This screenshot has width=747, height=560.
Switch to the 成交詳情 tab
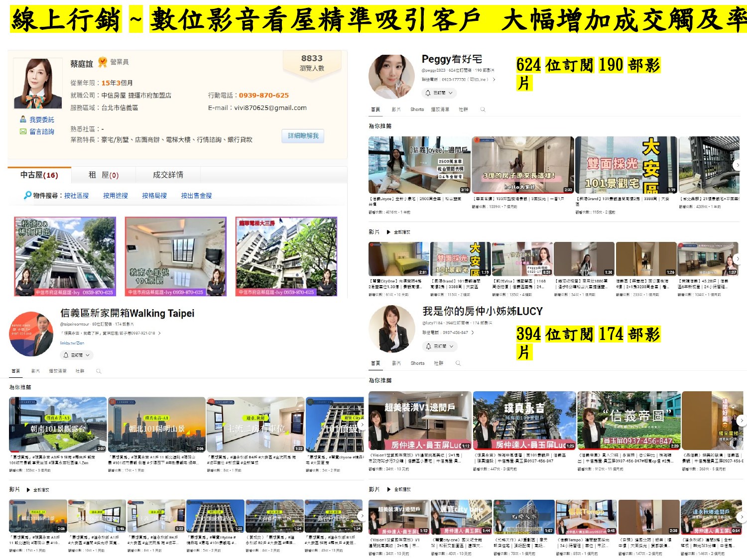[x=168, y=175]
